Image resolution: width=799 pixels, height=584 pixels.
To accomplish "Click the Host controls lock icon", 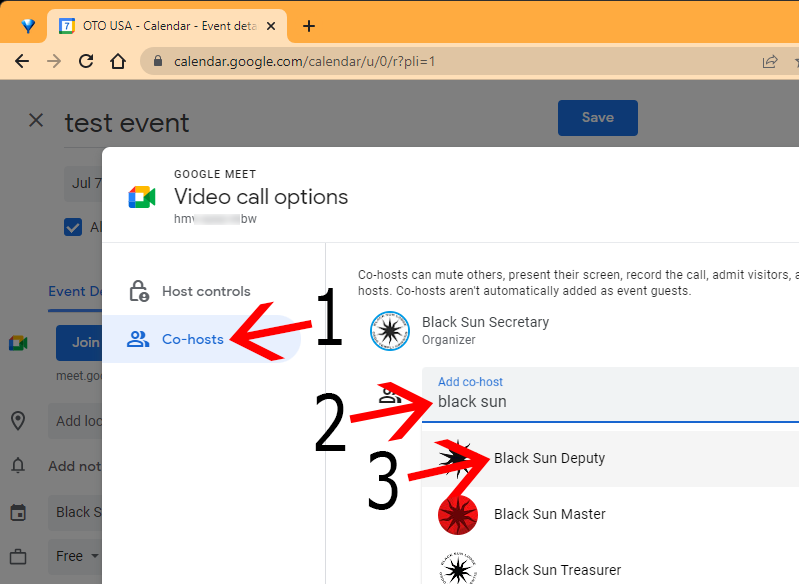I will point(139,291).
